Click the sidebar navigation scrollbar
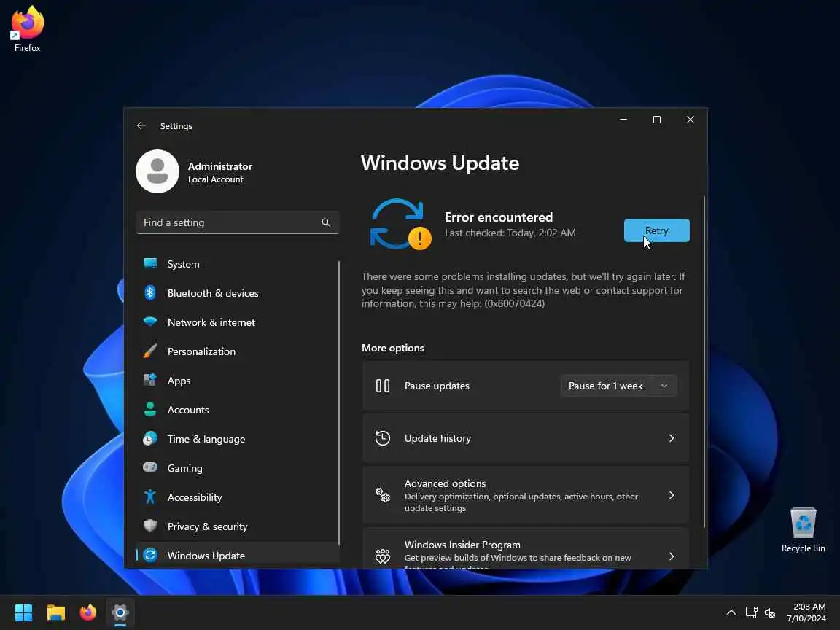 [339, 402]
